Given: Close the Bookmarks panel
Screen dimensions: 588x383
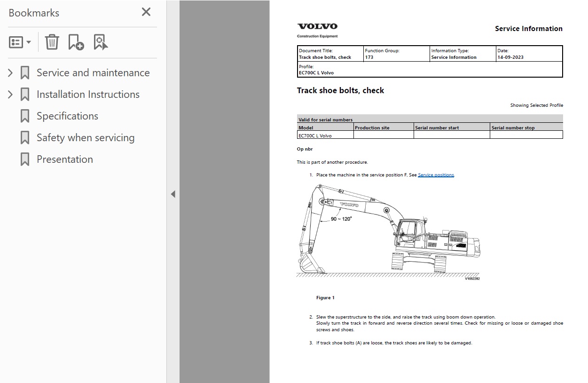Looking at the screenshot, I should click(146, 12).
